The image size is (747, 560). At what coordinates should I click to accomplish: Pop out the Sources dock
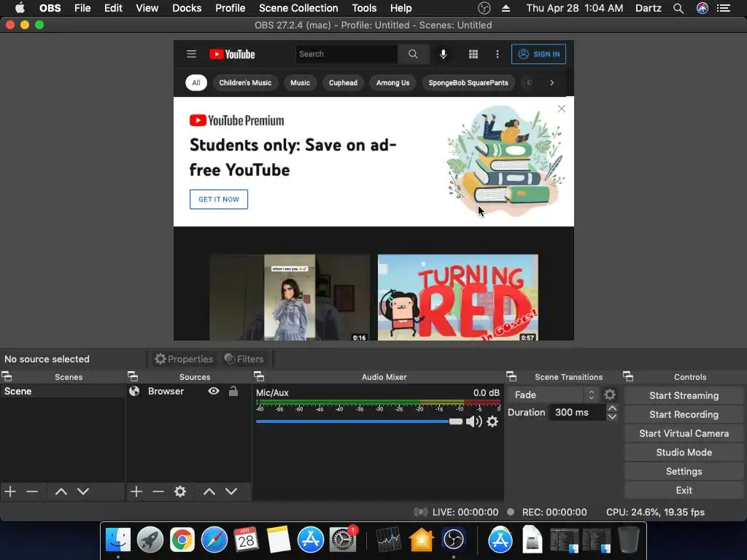[x=133, y=377]
